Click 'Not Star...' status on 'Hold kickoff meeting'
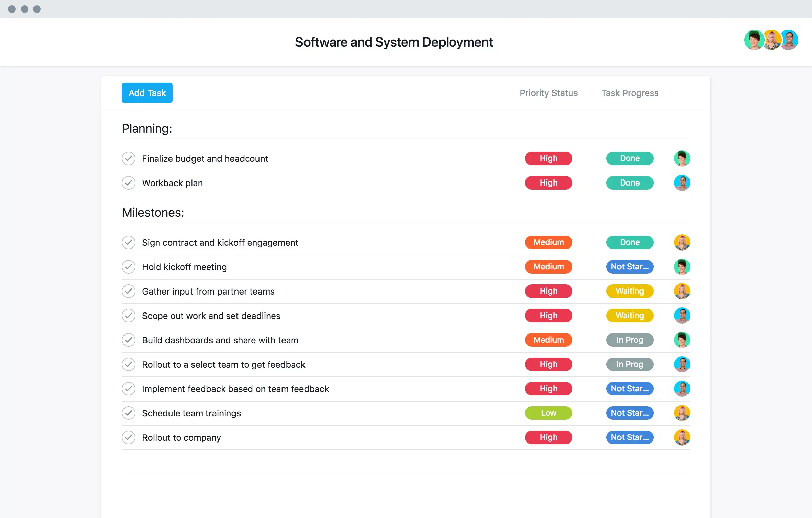This screenshot has width=812, height=518. [630, 266]
